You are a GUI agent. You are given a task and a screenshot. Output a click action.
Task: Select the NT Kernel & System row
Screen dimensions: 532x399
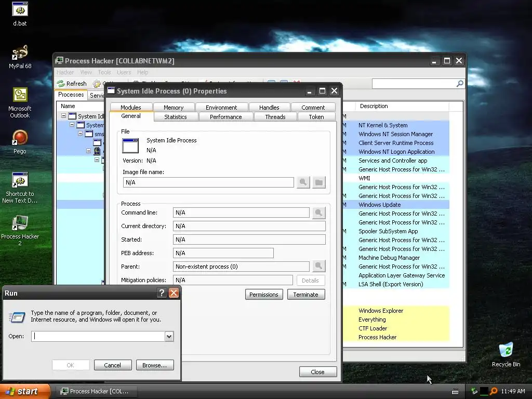(x=383, y=125)
